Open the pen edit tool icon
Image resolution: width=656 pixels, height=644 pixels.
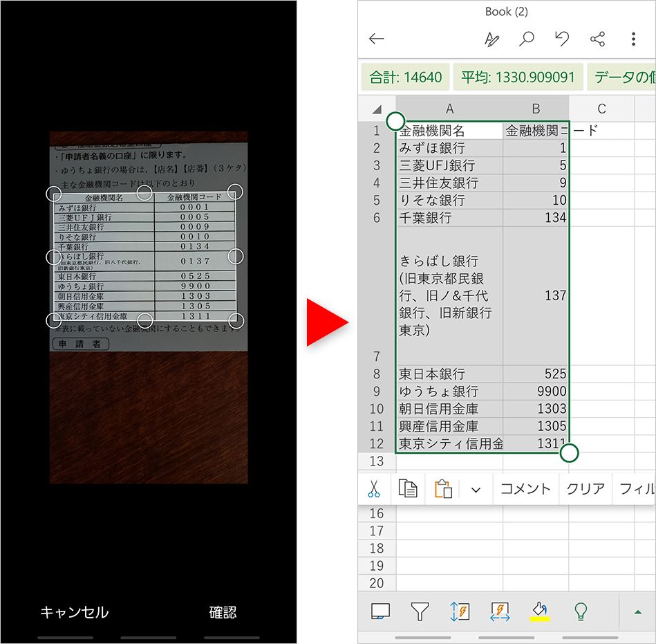pos(491,39)
